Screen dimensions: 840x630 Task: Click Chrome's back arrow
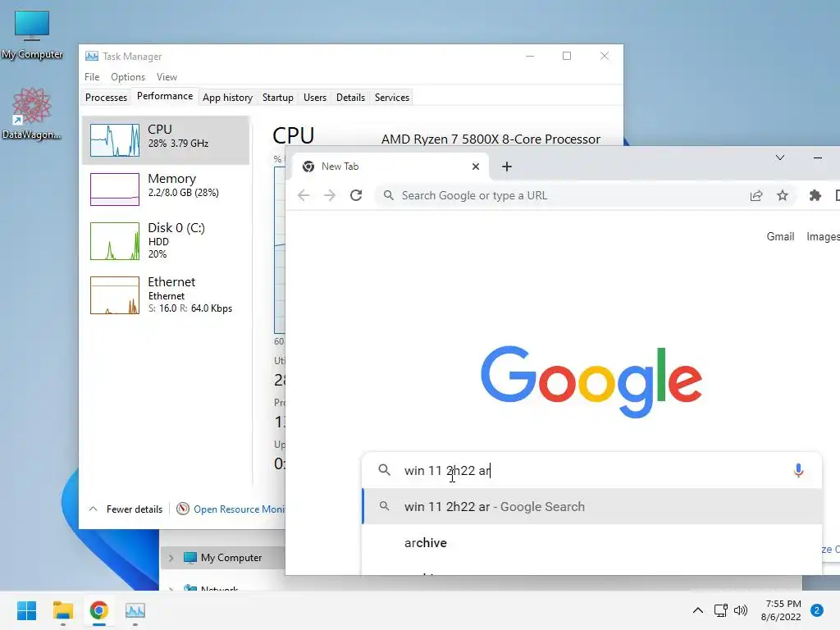pos(304,195)
